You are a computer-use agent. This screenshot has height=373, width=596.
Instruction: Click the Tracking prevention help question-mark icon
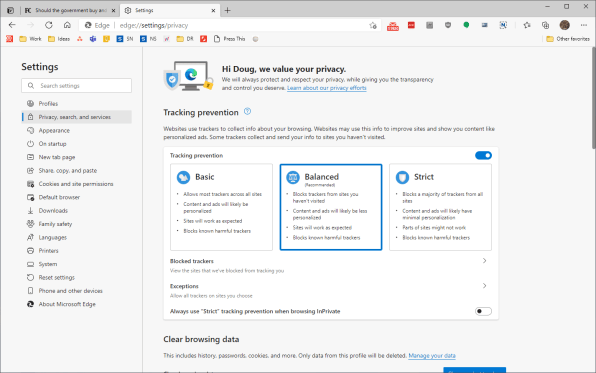pos(247,111)
